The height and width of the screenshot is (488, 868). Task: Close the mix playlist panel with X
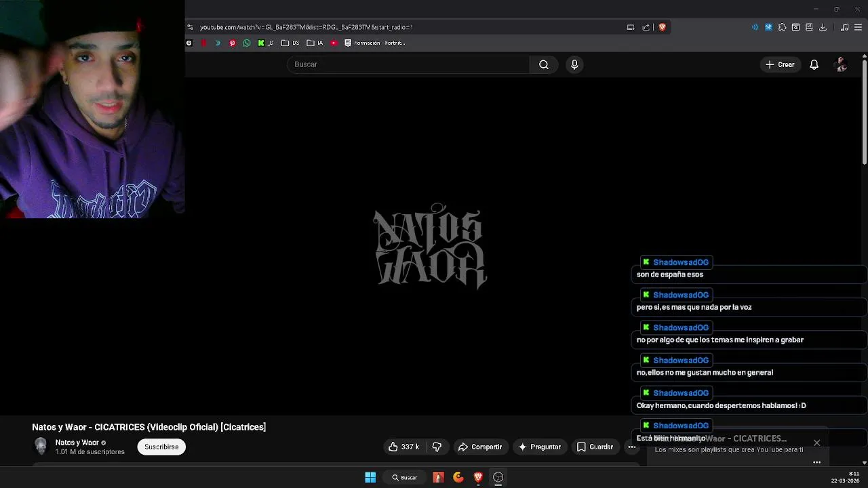[x=816, y=443]
